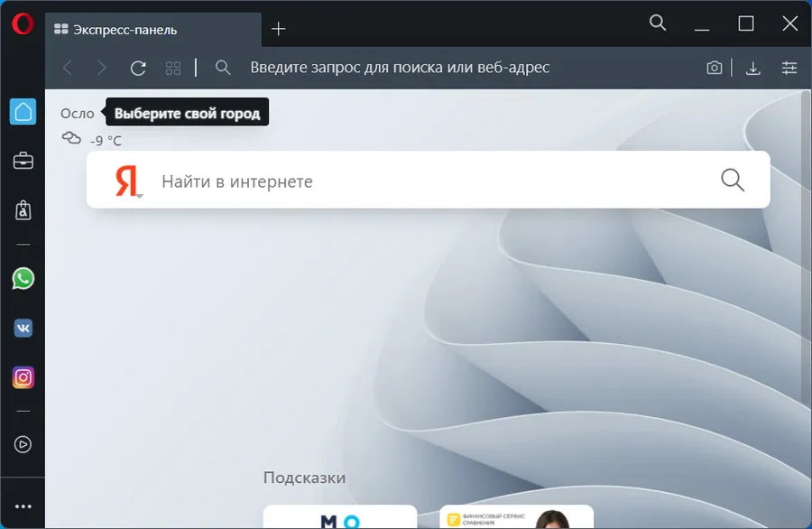Open Easy Setup sliders icon

[x=790, y=68]
